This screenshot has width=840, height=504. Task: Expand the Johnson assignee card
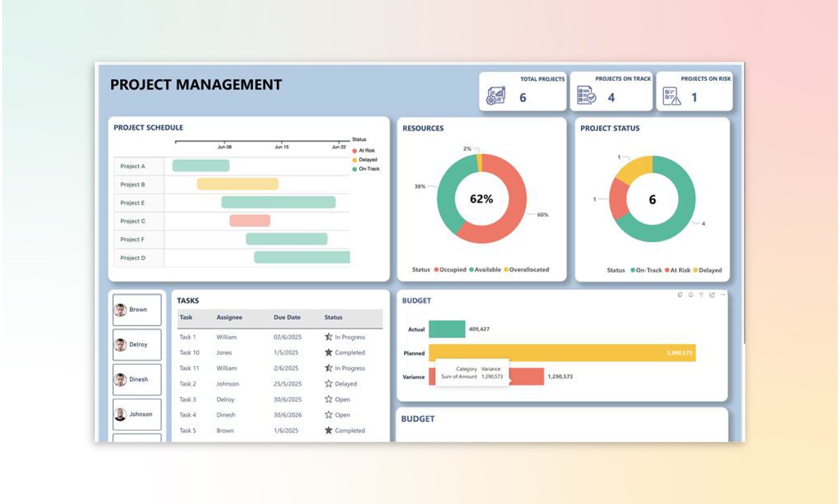pos(137,414)
